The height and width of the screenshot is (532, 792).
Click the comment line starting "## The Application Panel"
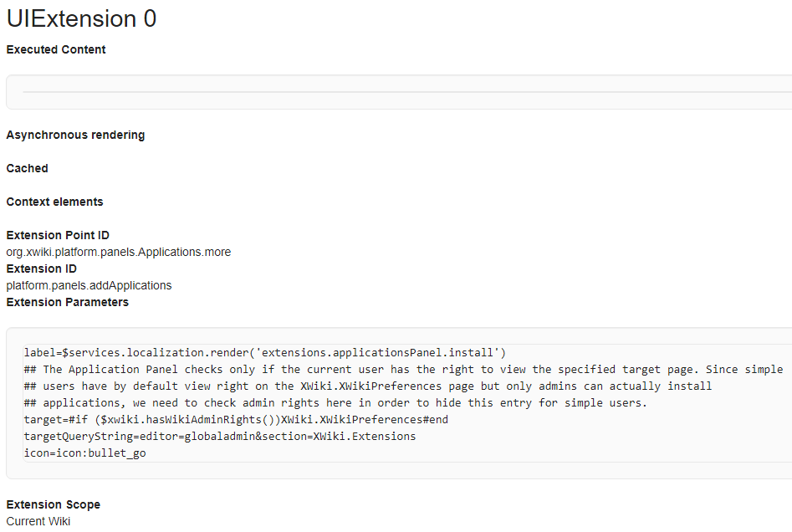coord(403,369)
